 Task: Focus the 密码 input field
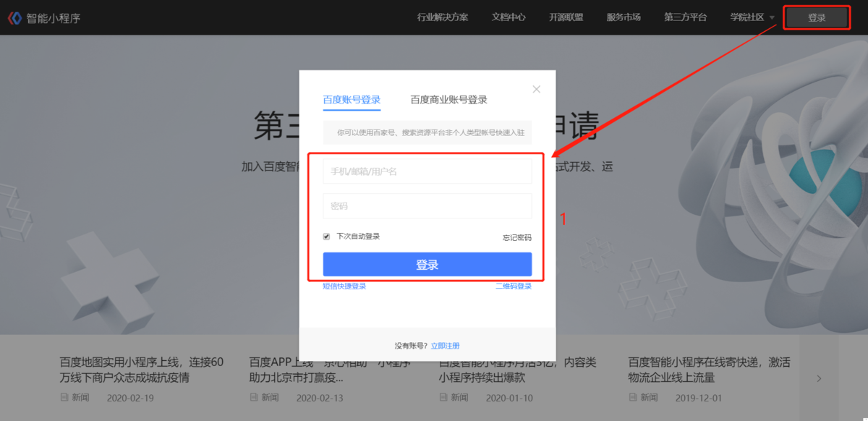(x=427, y=206)
